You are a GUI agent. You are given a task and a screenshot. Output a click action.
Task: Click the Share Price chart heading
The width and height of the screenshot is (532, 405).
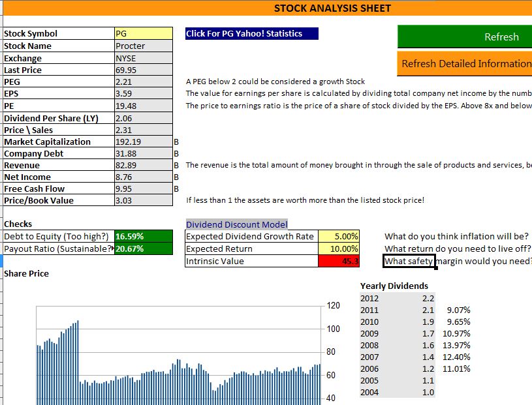[27, 273]
